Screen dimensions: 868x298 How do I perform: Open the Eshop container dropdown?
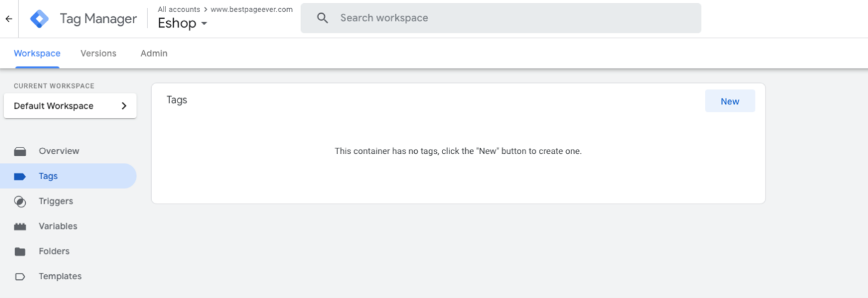pyautogui.click(x=183, y=24)
